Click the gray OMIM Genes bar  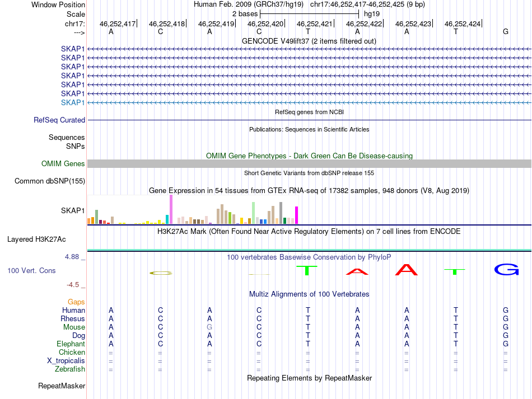(x=309, y=164)
